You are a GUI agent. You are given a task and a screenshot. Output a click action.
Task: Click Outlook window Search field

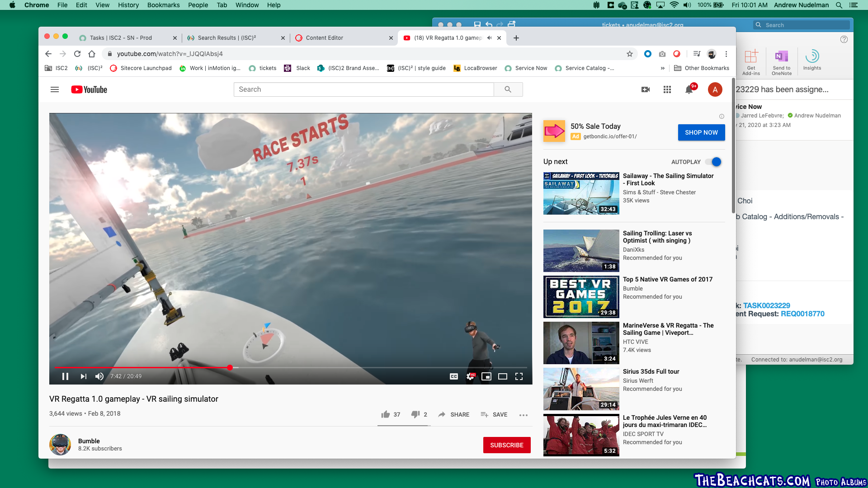[x=802, y=25]
